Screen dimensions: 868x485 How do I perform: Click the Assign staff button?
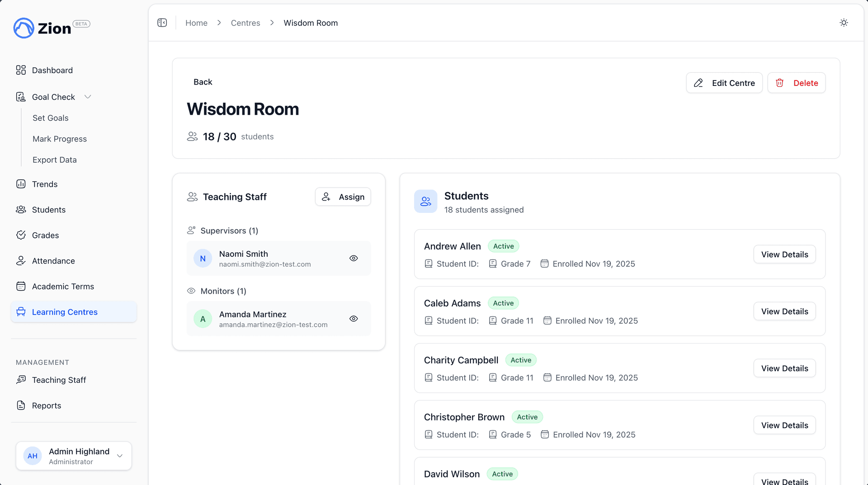tap(343, 197)
